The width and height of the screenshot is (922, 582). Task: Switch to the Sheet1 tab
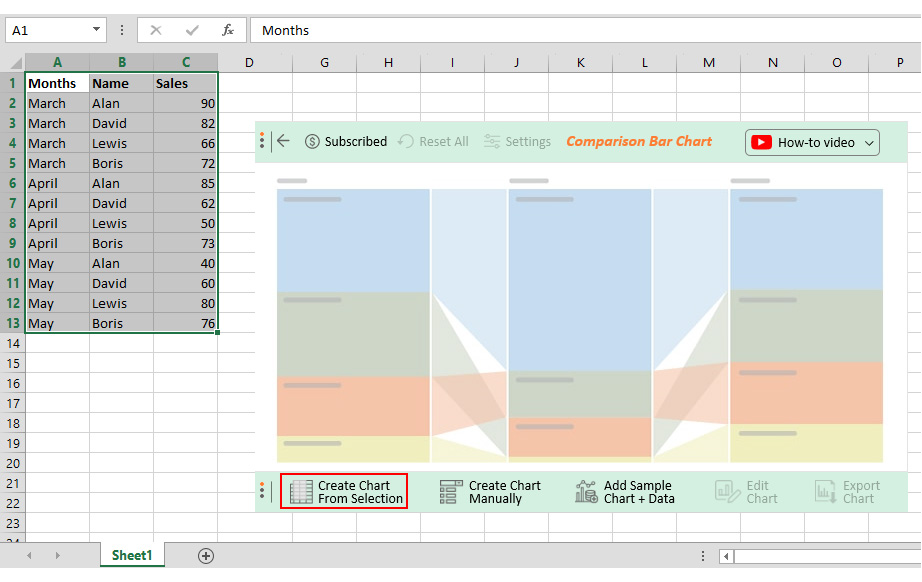(x=131, y=555)
